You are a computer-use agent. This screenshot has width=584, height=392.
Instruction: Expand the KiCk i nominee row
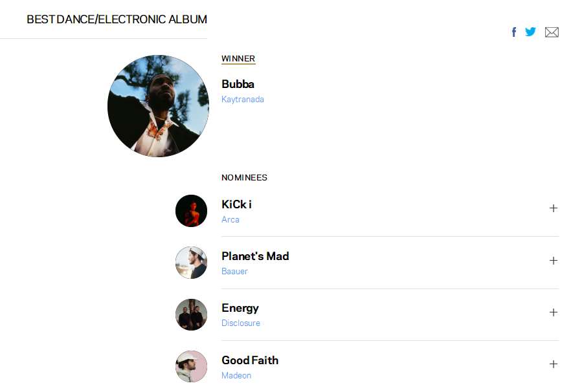[553, 208]
